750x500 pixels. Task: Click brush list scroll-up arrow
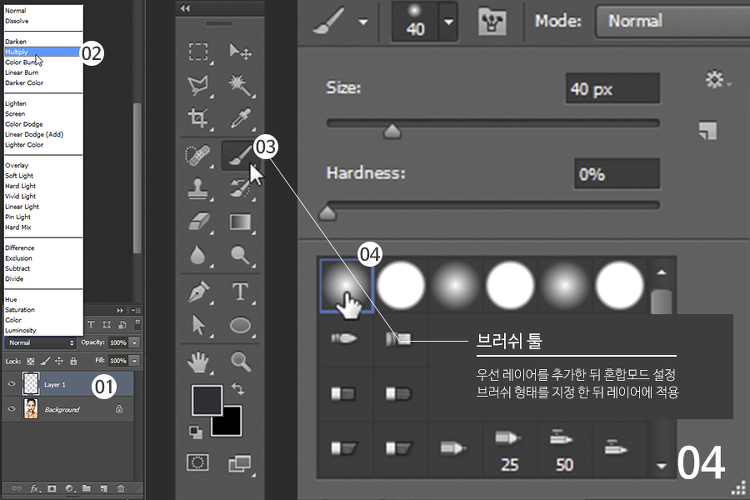click(662, 272)
